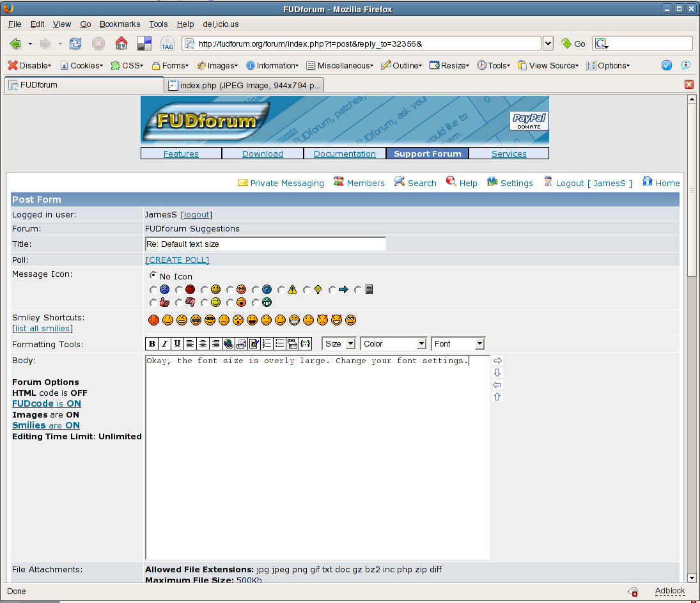The width and height of the screenshot is (700, 603).
Task: Open the Forms dropdown in Web Developer toolbar
Action: [170, 66]
